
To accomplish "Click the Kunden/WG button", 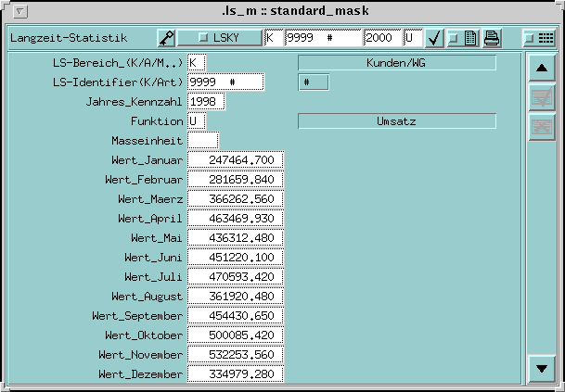I will (x=396, y=63).
